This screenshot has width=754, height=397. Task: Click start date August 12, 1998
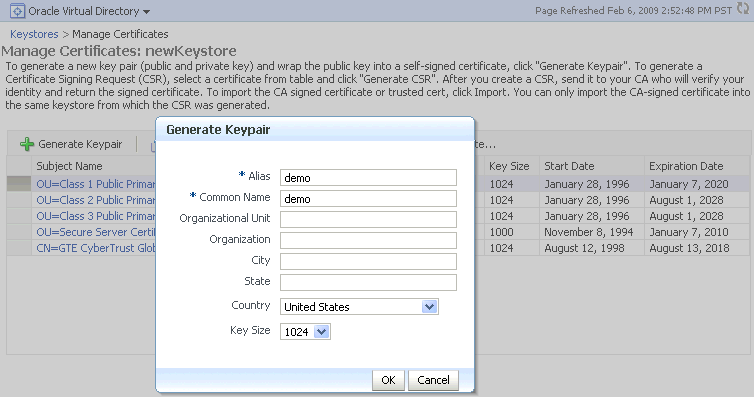click(x=584, y=248)
